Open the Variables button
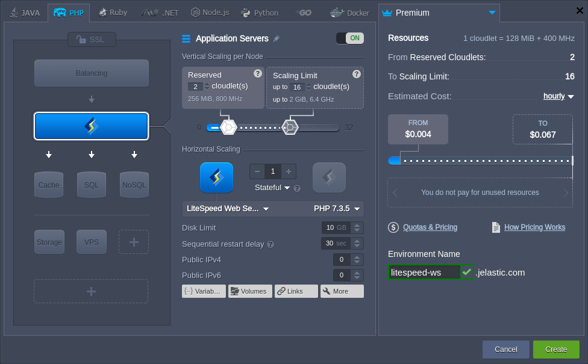The width and height of the screenshot is (588, 364). 204,291
